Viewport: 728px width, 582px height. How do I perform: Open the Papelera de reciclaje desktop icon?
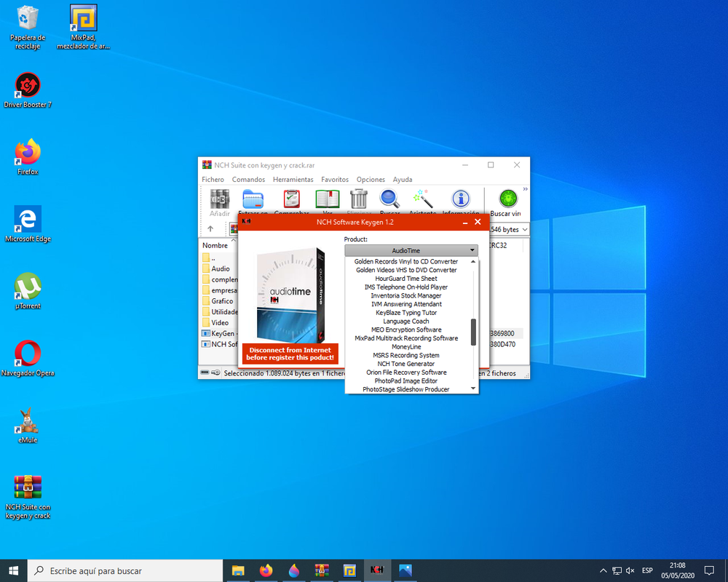(x=28, y=27)
